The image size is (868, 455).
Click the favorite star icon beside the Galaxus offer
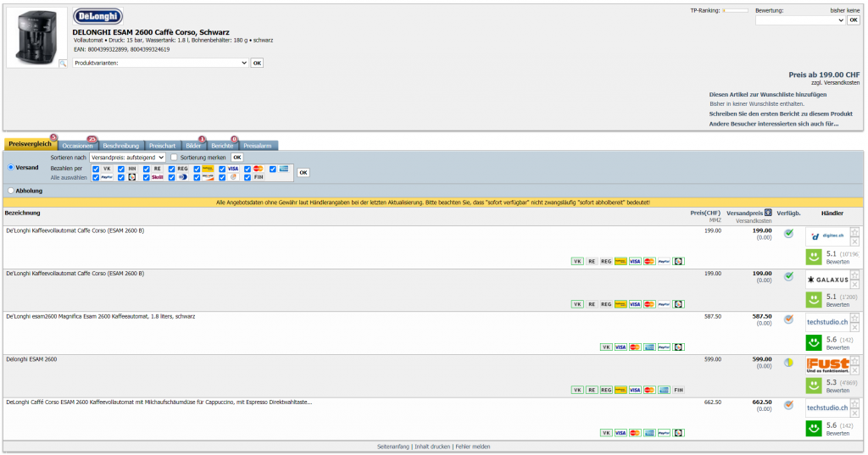coord(854,275)
